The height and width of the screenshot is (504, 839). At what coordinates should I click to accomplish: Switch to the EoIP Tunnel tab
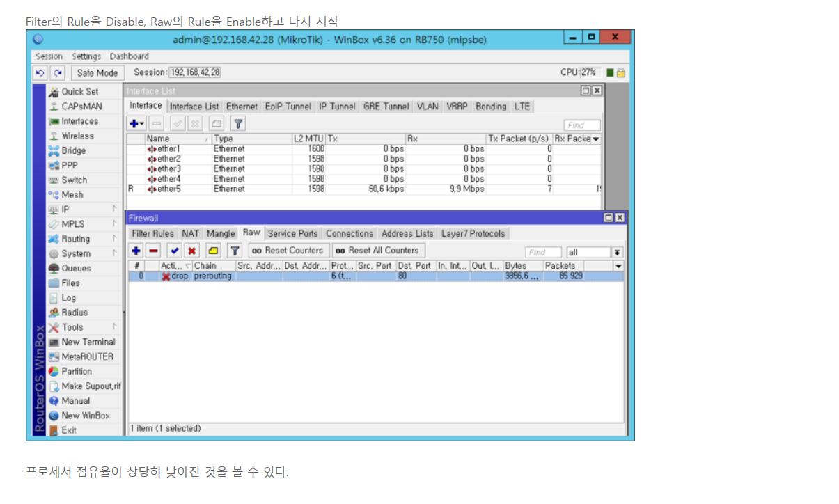pyautogui.click(x=289, y=107)
